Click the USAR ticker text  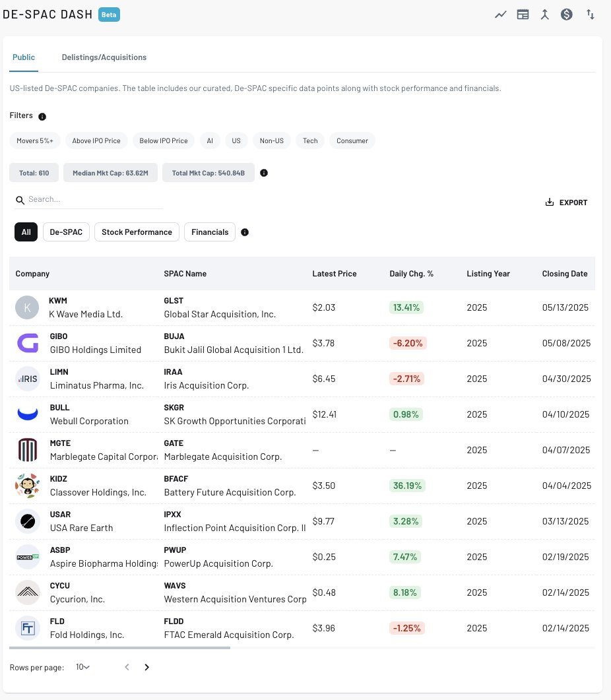pyautogui.click(x=60, y=515)
